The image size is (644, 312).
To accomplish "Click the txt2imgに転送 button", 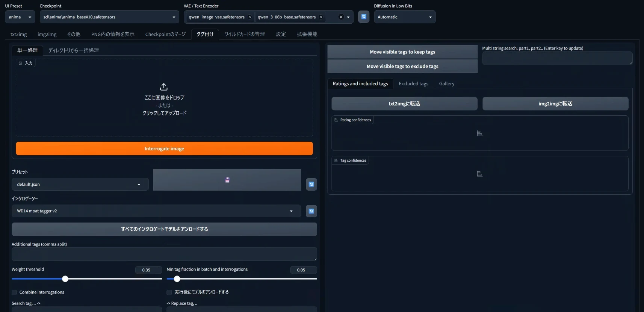I will (404, 104).
